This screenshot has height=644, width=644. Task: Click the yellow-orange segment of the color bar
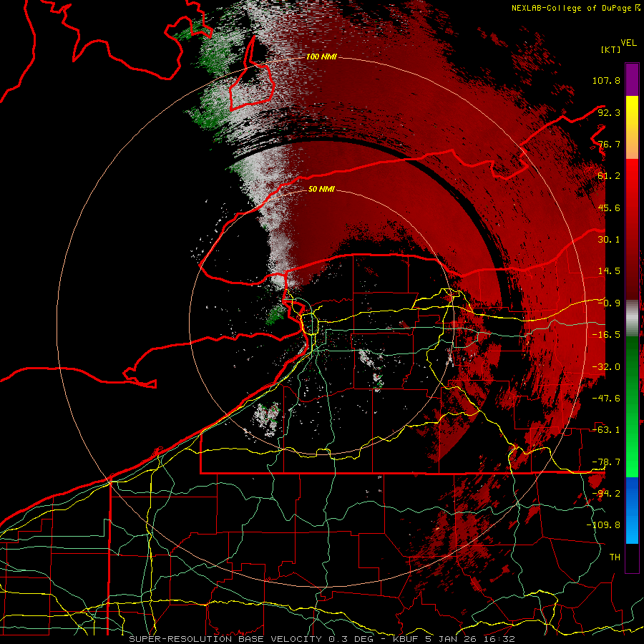pos(632,127)
